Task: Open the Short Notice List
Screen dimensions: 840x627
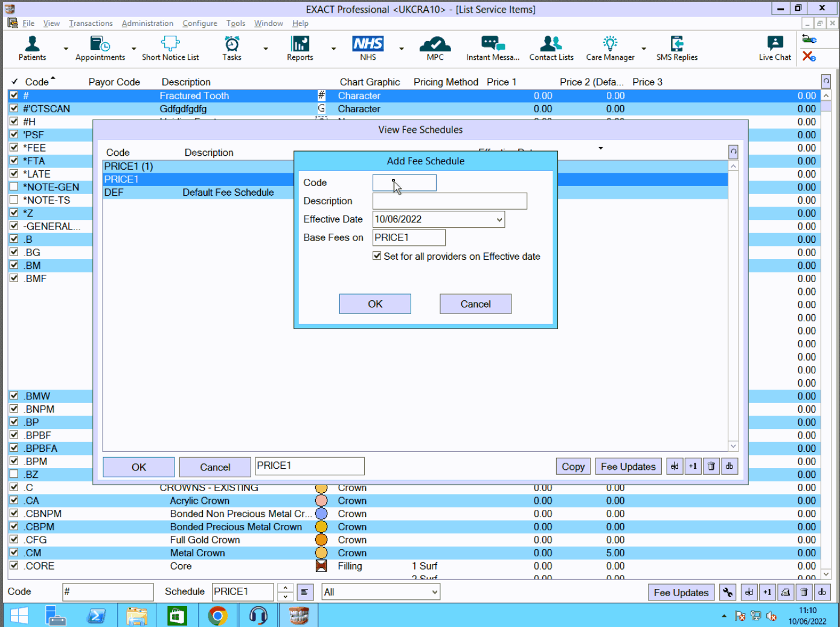Action: [170, 48]
